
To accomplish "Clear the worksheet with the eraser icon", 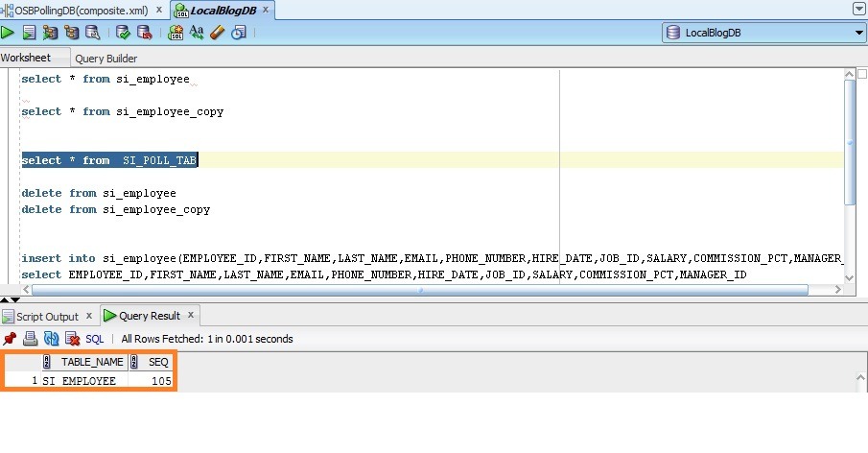I will [217, 33].
